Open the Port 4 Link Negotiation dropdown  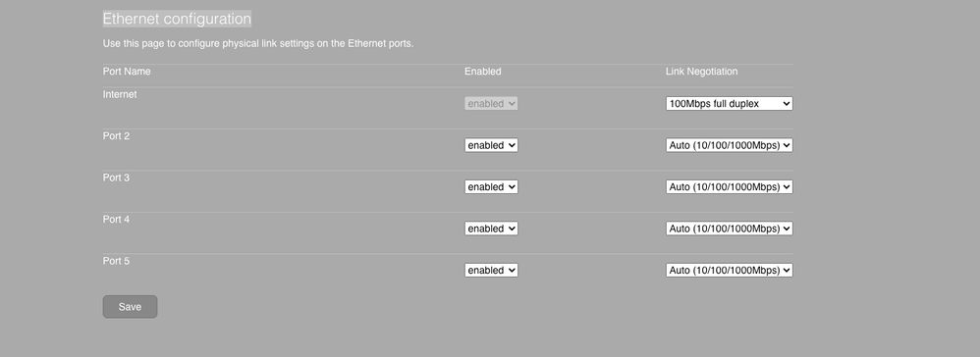pyautogui.click(x=729, y=229)
